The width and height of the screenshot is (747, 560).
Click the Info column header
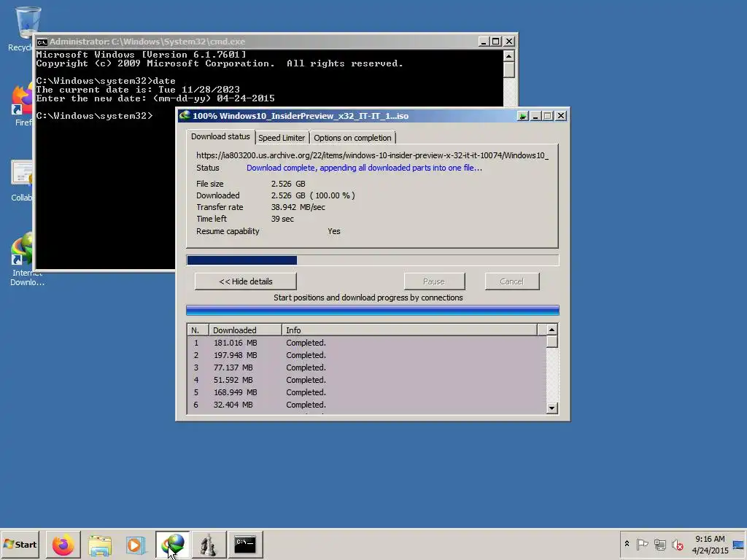tap(409, 330)
